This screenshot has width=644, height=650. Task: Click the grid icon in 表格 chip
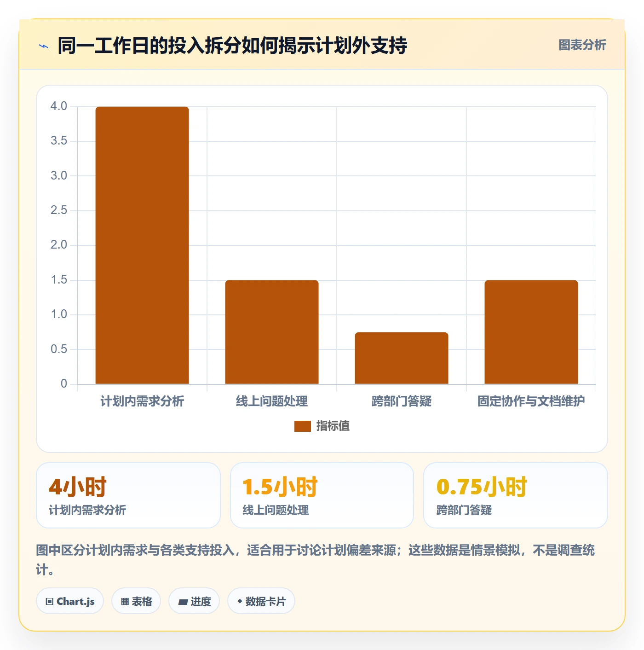click(x=125, y=602)
